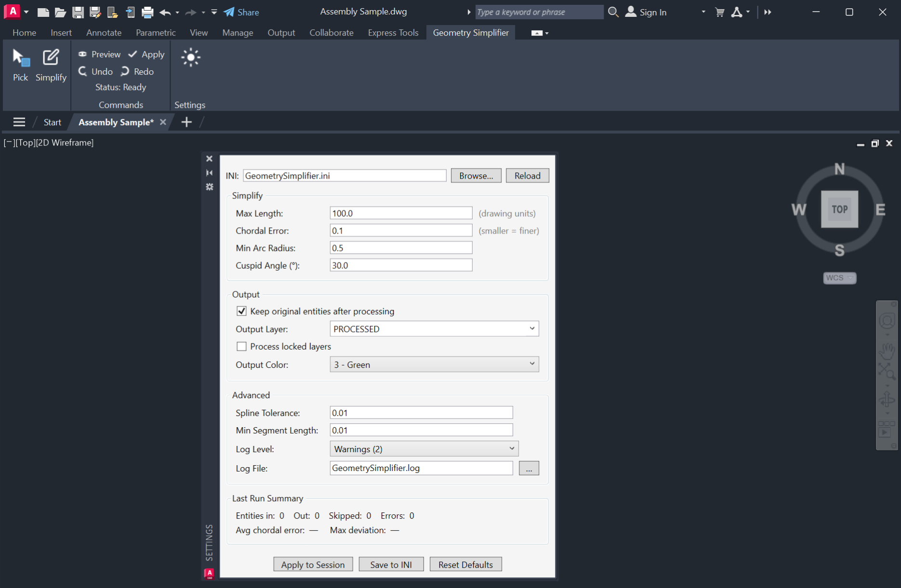Click the Share button in title bar
Viewport: 901px width, 588px height.
[241, 12]
